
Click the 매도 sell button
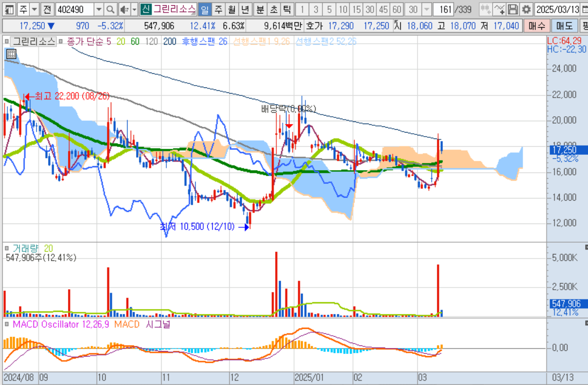564,26
